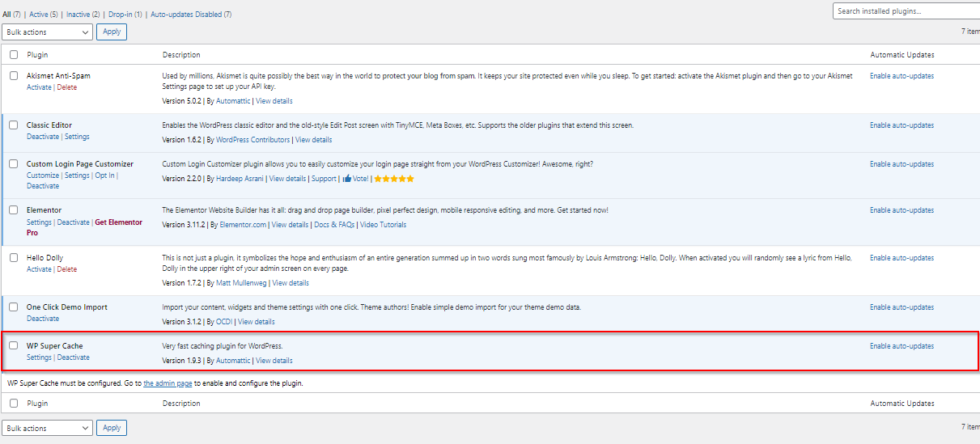Delete the Hello Dolly plugin
This screenshot has height=444, width=980.
[x=67, y=269]
